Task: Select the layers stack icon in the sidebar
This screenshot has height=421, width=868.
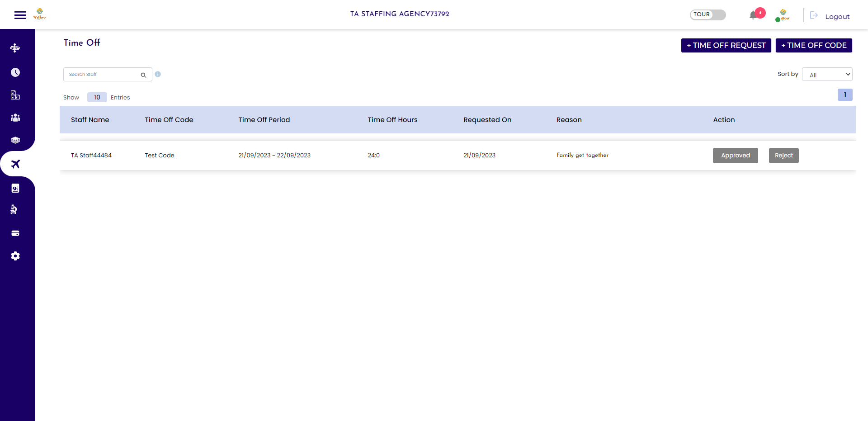Action: coord(15,140)
